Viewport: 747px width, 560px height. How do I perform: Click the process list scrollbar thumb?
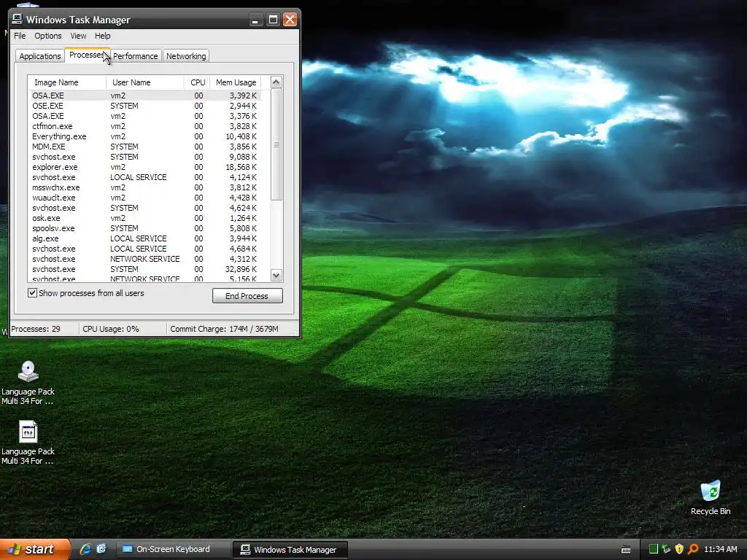click(x=276, y=144)
